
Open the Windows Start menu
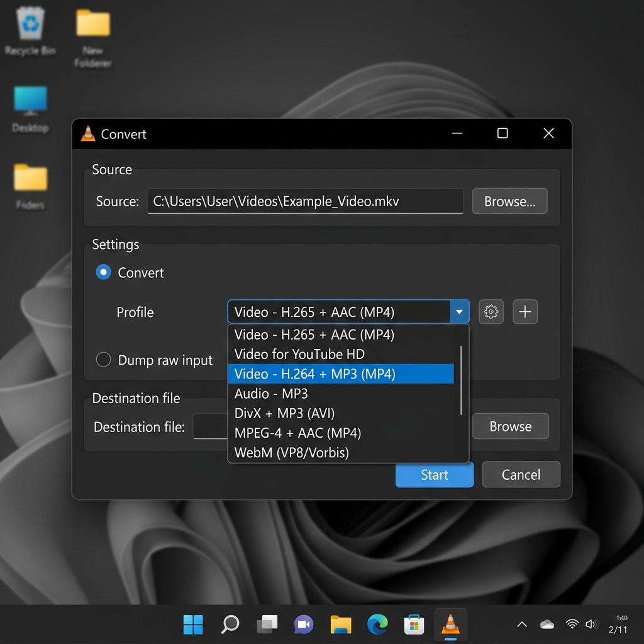coord(192,625)
